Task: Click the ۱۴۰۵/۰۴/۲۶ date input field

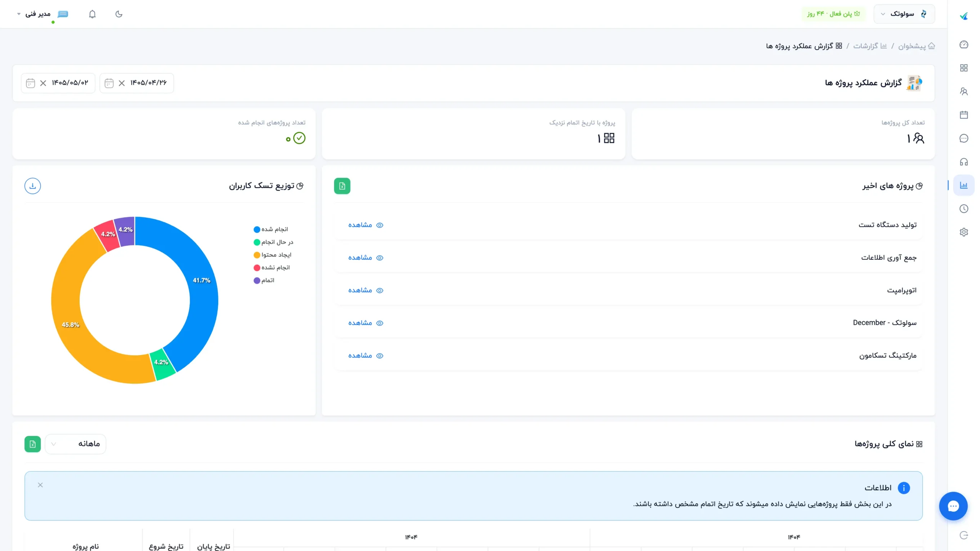Action: [x=137, y=83]
